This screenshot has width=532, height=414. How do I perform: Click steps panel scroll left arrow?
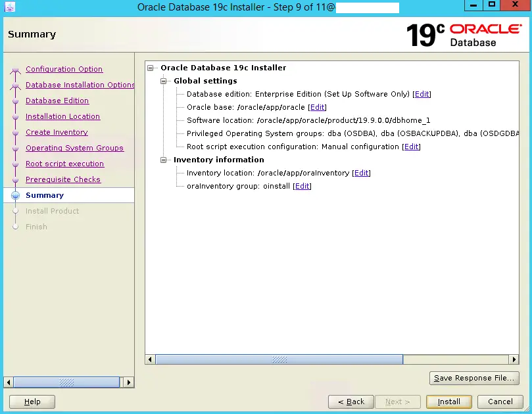click(9, 382)
